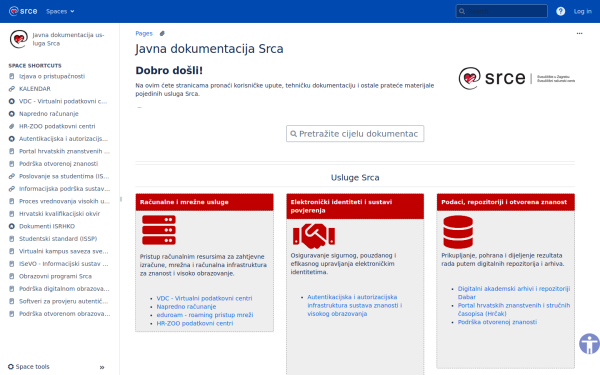Click page icon beside Podrška otvorenoj znanosti shortcut
600x375 pixels.
(11, 164)
